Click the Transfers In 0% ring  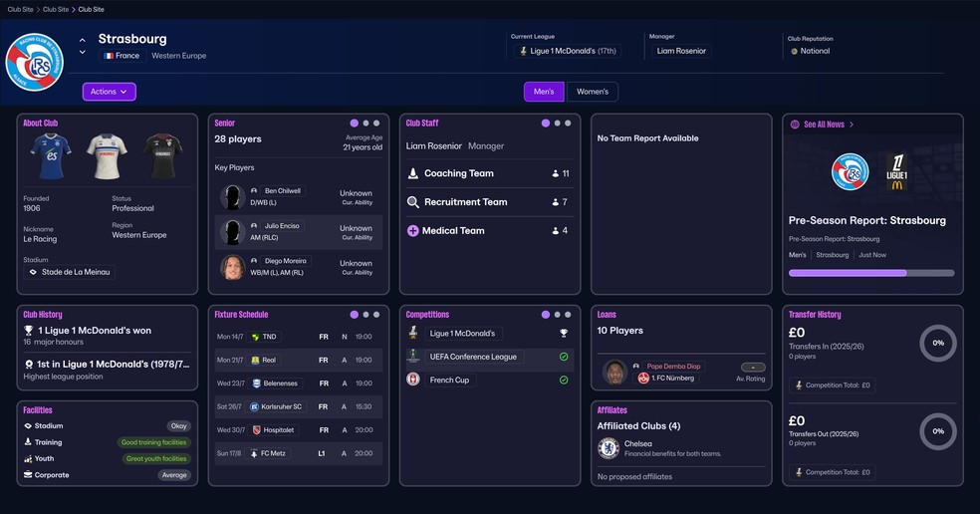[937, 343]
